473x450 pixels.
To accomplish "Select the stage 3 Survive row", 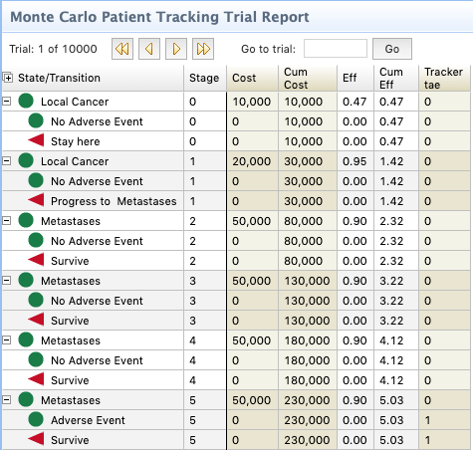I will coord(236,321).
